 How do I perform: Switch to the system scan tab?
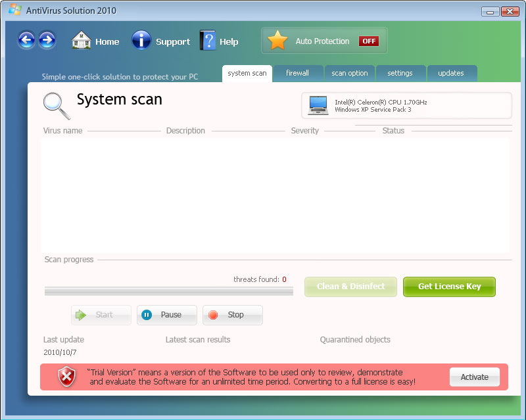tap(247, 73)
